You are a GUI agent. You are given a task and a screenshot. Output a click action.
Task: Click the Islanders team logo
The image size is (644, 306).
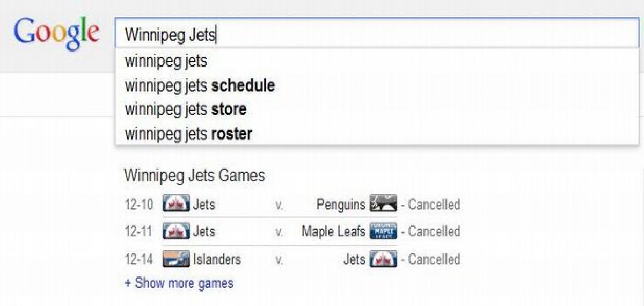point(176,259)
